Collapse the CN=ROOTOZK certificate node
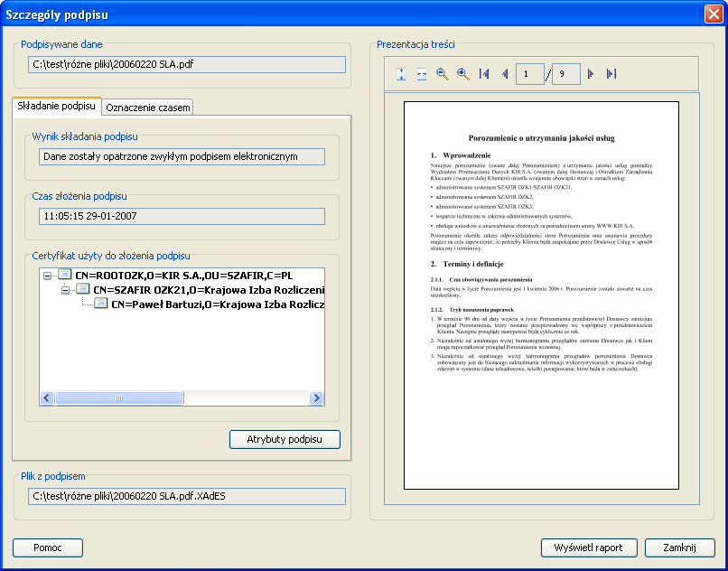Image resolution: width=728 pixels, height=571 pixels. point(47,276)
